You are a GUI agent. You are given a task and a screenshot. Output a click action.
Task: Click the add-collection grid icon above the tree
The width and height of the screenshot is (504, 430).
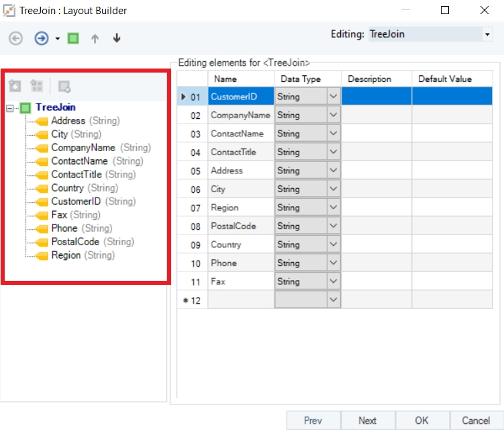[x=37, y=86]
